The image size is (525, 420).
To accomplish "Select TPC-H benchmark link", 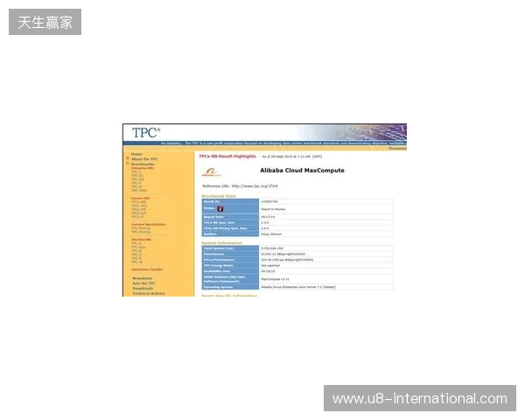I will click(x=136, y=186).
